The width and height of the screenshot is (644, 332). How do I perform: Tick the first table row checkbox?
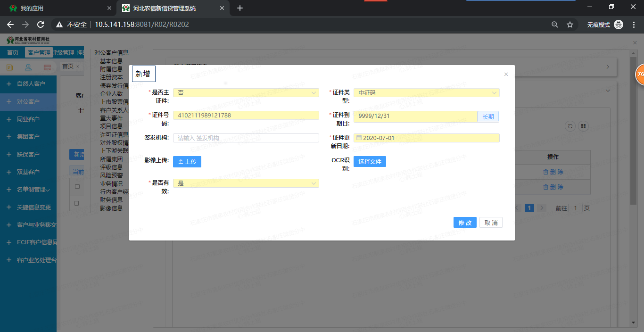(77, 187)
